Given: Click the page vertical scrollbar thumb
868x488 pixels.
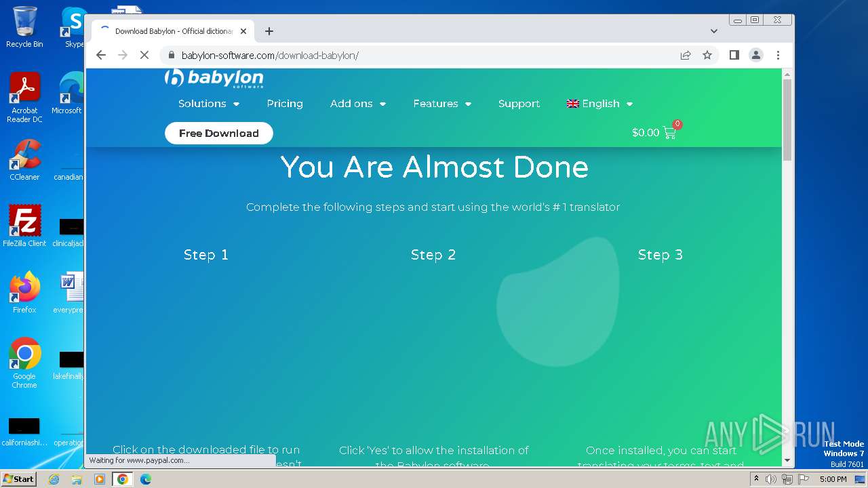Looking at the screenshot, I should pyautogui.click(x=787, y=119).
